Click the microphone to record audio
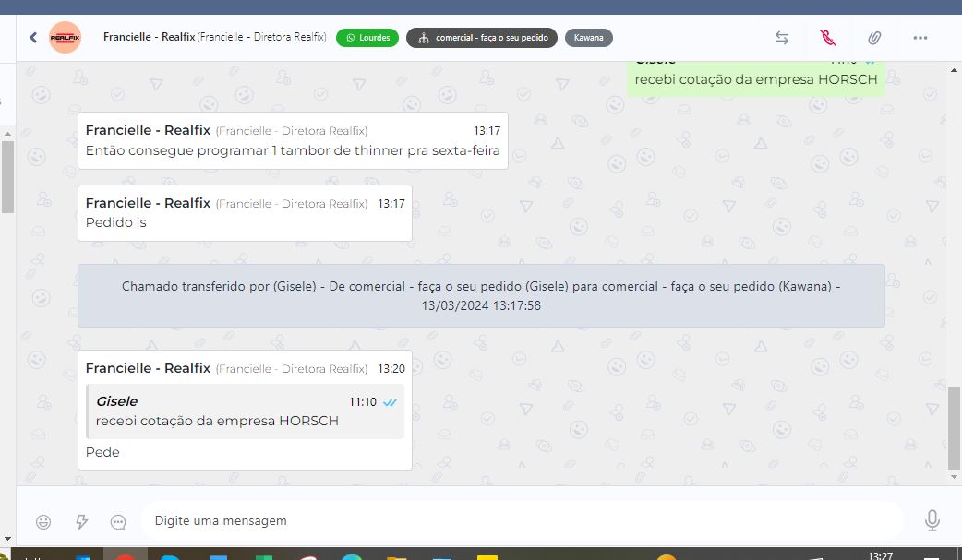This screenshot has height=560, width=962. click(932, 521)
